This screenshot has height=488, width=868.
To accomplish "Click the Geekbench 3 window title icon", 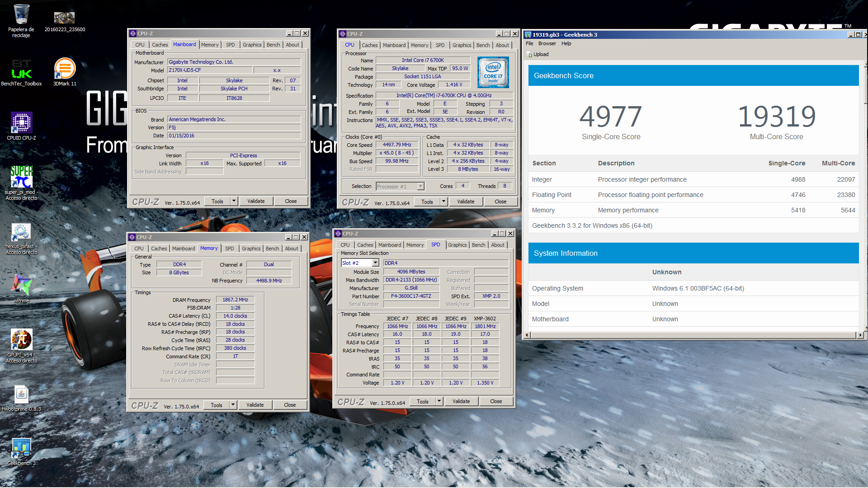I will coord(528,35).
